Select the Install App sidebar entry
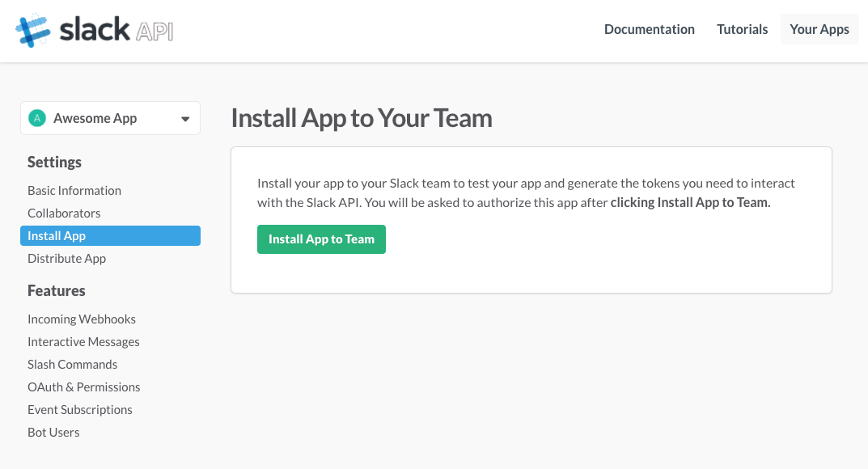 pos(56,235)
